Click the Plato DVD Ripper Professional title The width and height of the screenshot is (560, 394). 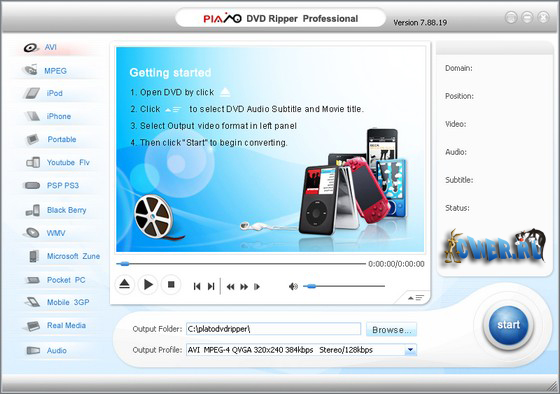point(281,19)
